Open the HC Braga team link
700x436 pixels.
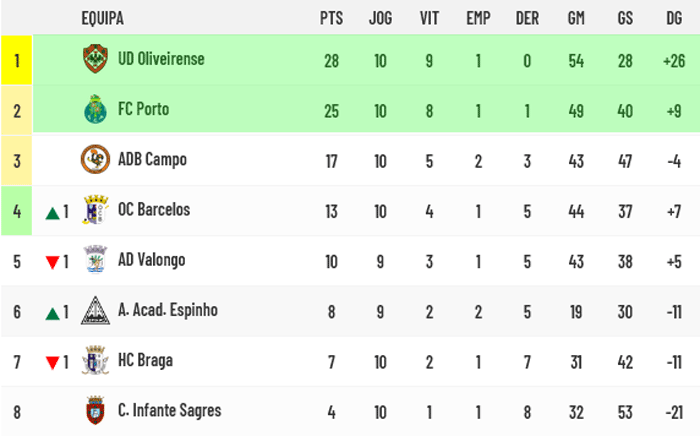[146, 361]
